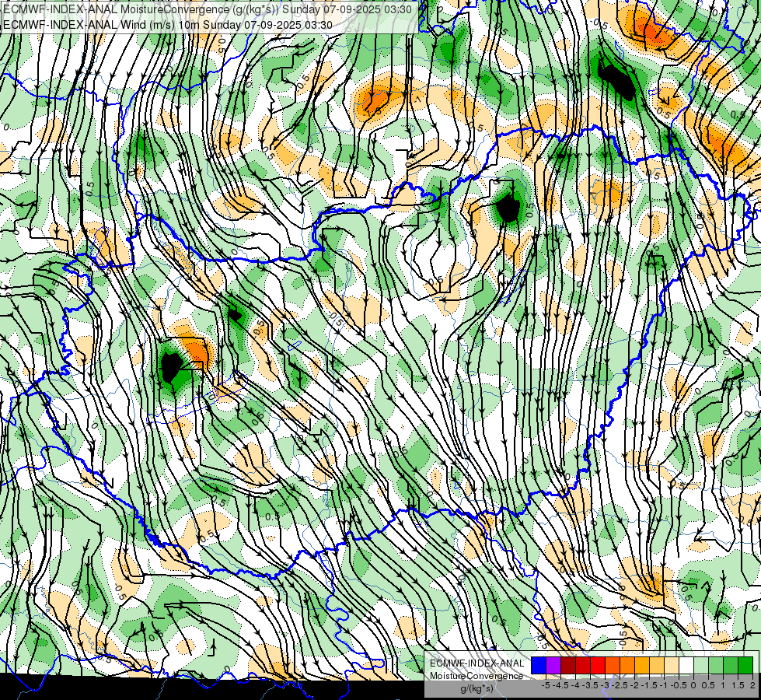Viewport: 761px width, 700px height.
Task: Click the -5 tick label on the legend
Action: 546,685
